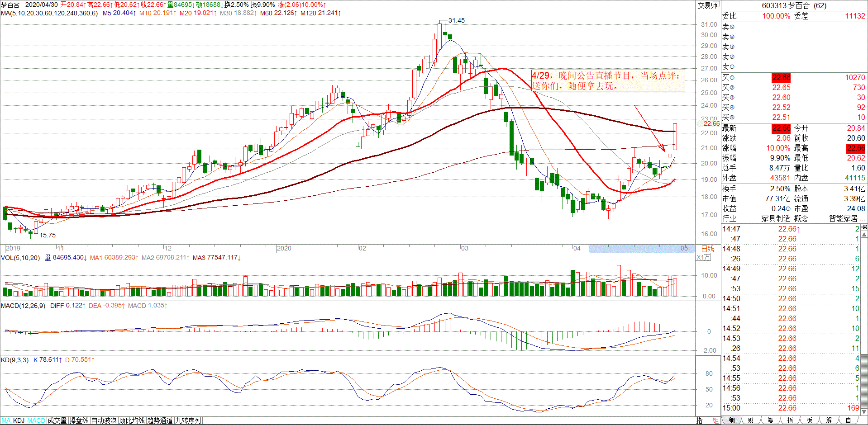The image size is (868, 425).
Task: Click the 指 button left of 组
Action: (700, 420)
